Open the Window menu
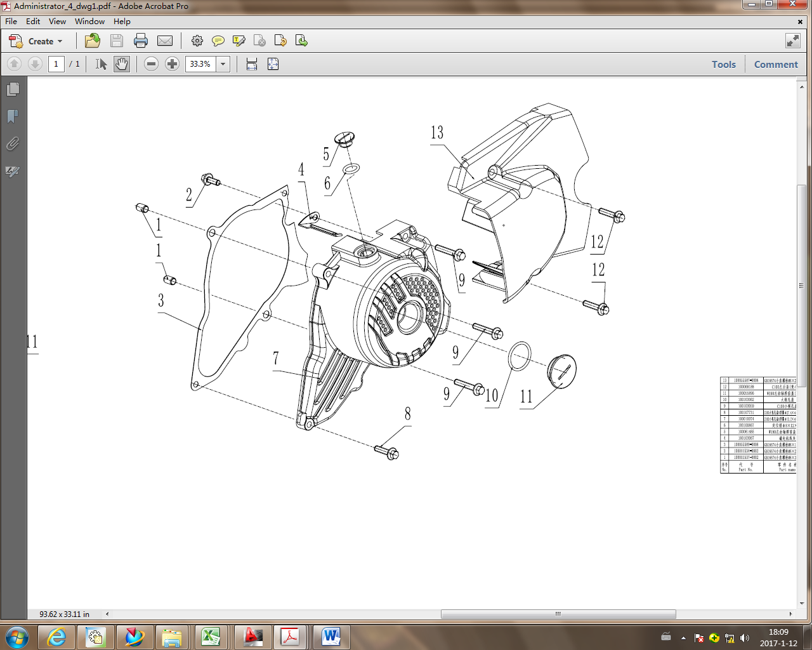This screenshot has width=812, height=650. click(x=89, y=21)
